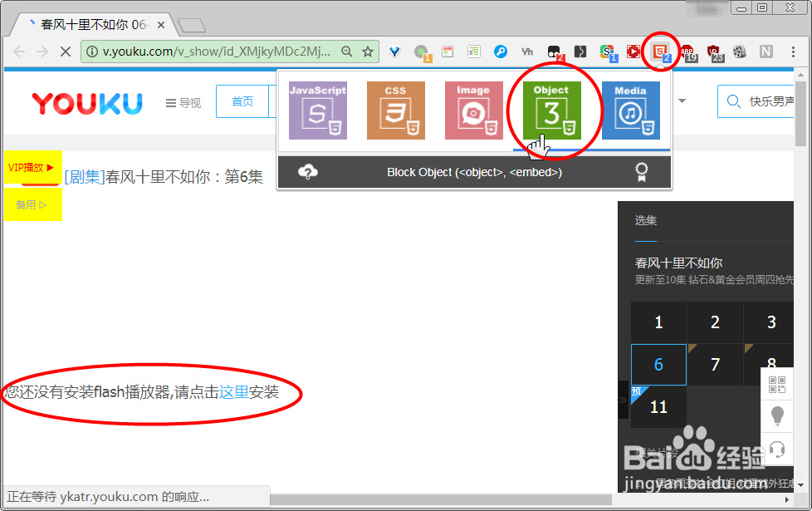Expand the dropdown arrow next to the popup
This screenshot has height=511, width=812.
(x=682, y=101)
